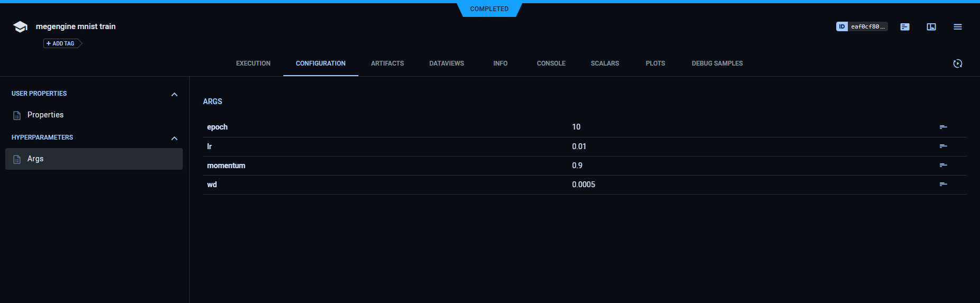Click the details icon for momentum row
Screen dimensions: 980x303
coord(943,166)
